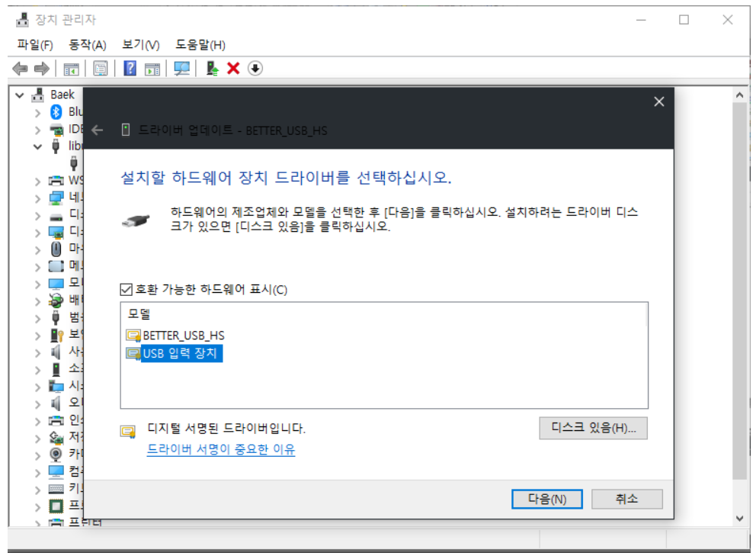Select the battery icon in the device tree
The image size is (756, 556).
[x=56, y=300]
